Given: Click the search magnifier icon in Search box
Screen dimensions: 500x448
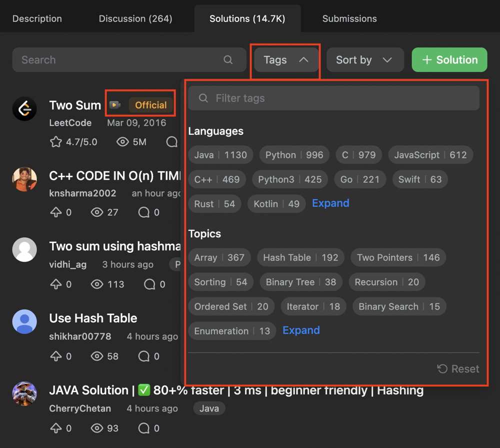Looking at the screenshot, I should [x=228, y=60].
